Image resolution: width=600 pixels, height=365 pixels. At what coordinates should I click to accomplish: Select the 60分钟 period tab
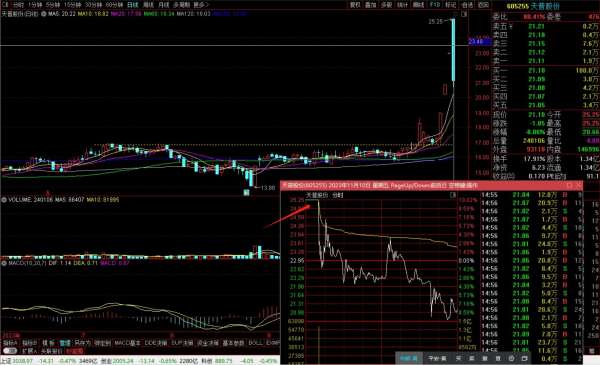pos(114,5)
